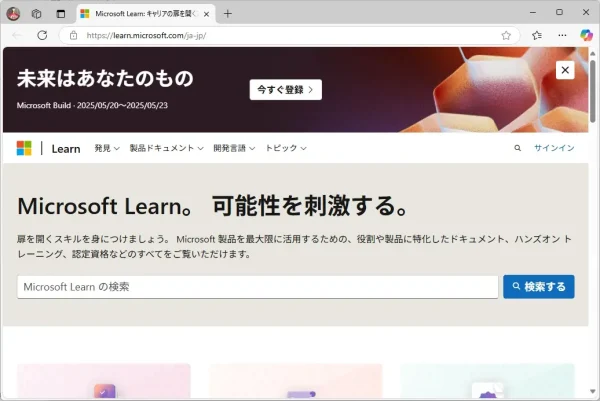The height and width of the screenshot is (401, 600).
Task: View site information lock icon
Action: point(73,36)
